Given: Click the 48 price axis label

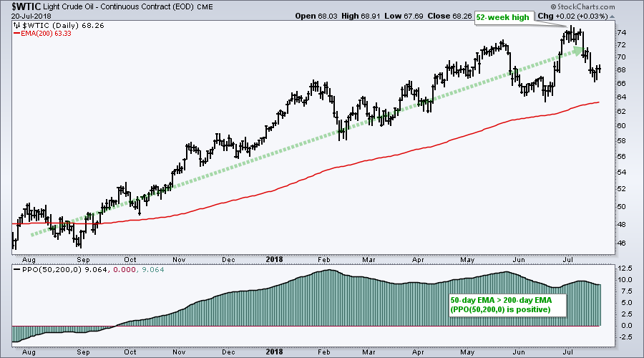Looking at the screenshot, I should 621,224.
